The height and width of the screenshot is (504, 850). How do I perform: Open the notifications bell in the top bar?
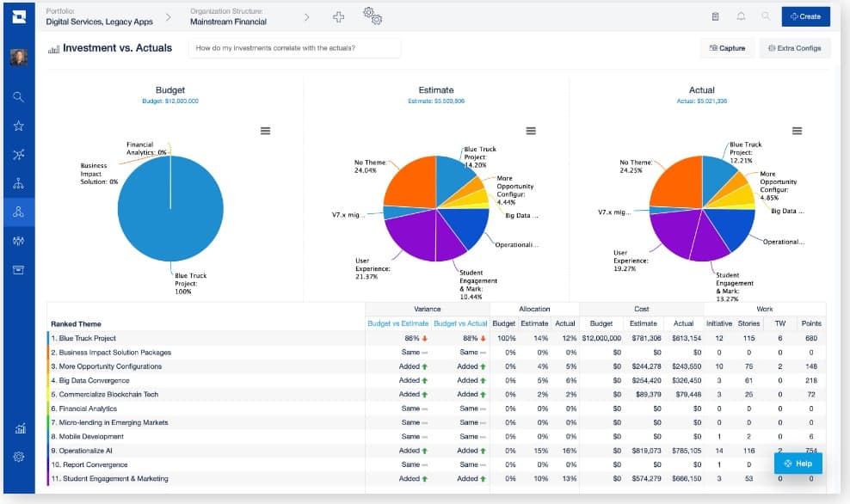click(742, 15)
